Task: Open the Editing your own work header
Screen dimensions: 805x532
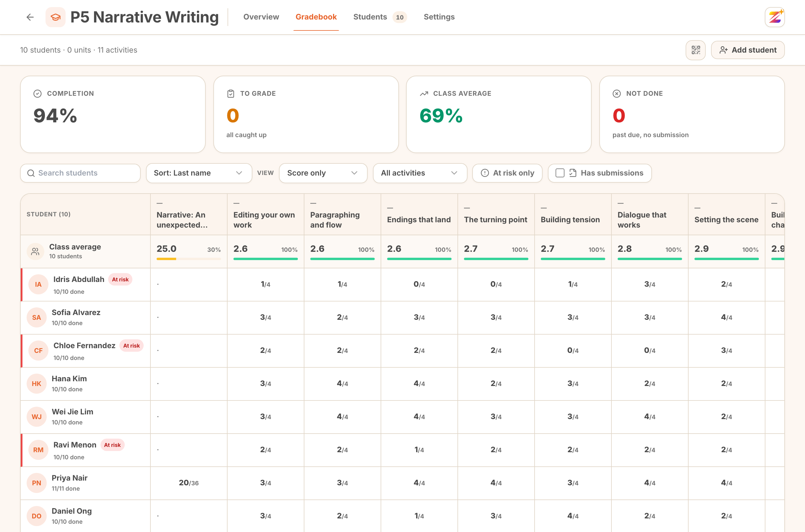Action: (265, 215)
